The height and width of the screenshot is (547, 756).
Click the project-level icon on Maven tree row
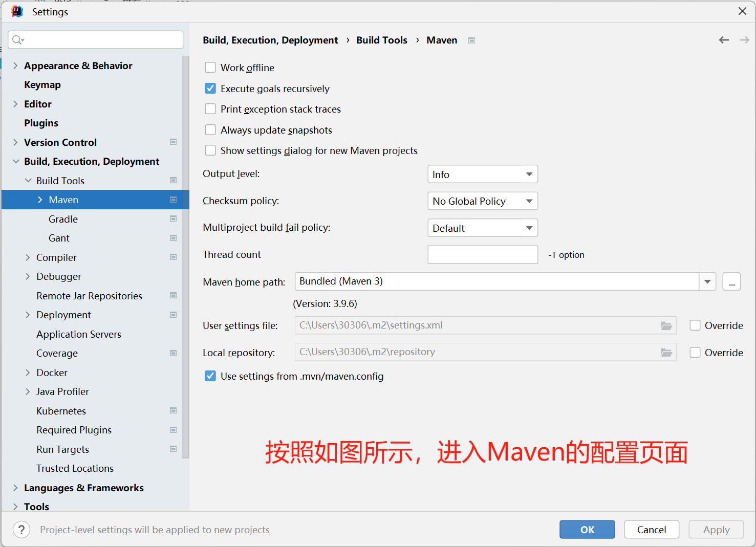coord(174,200)
